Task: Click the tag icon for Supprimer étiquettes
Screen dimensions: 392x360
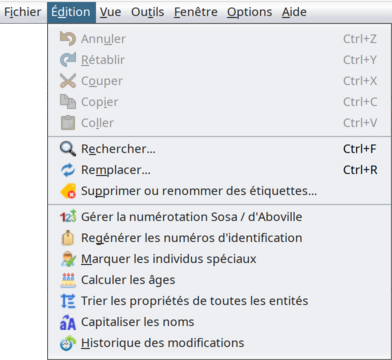Action: (x=68, y=191)
